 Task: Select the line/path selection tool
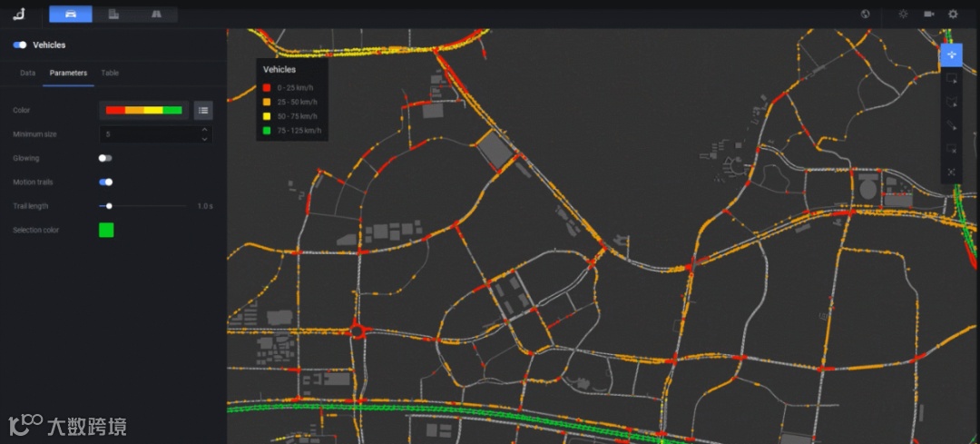[x=951, y=125]
